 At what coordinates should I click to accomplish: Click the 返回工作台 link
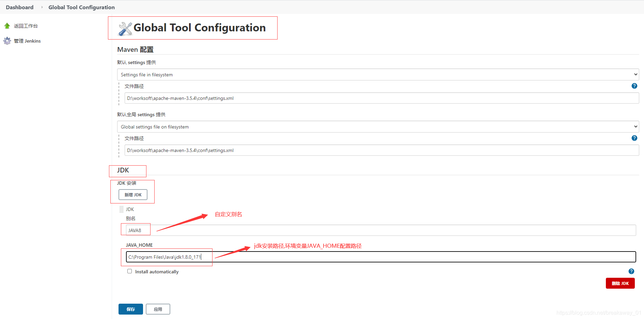[26, 26]
